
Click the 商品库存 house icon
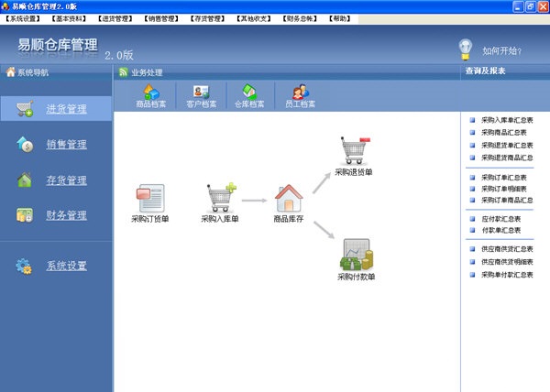point(289,198)
